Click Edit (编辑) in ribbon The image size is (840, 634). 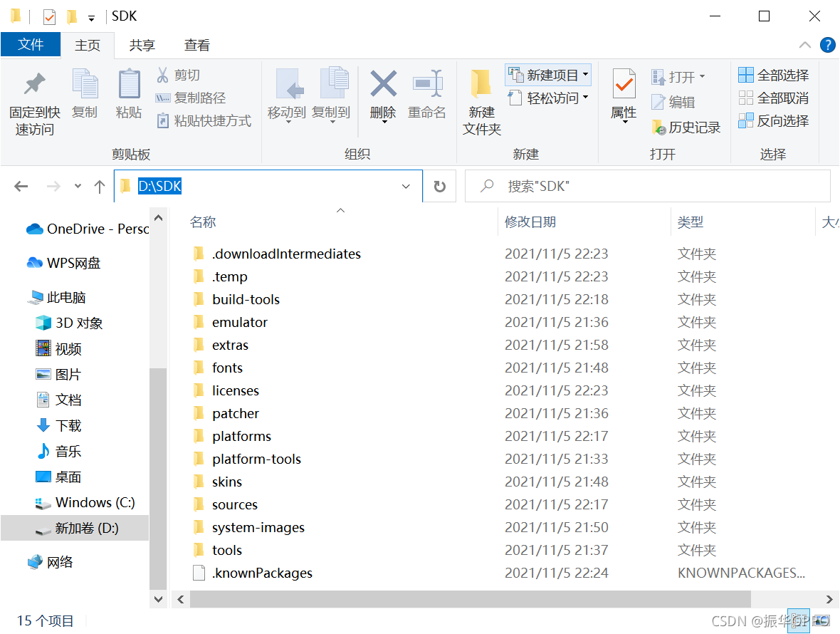pyautogui.click(x=673, y=102)
